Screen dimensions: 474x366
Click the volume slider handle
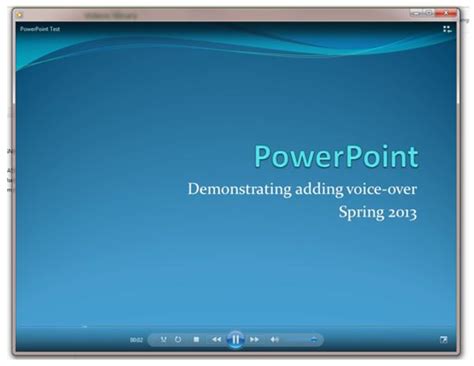pos(313,339)
